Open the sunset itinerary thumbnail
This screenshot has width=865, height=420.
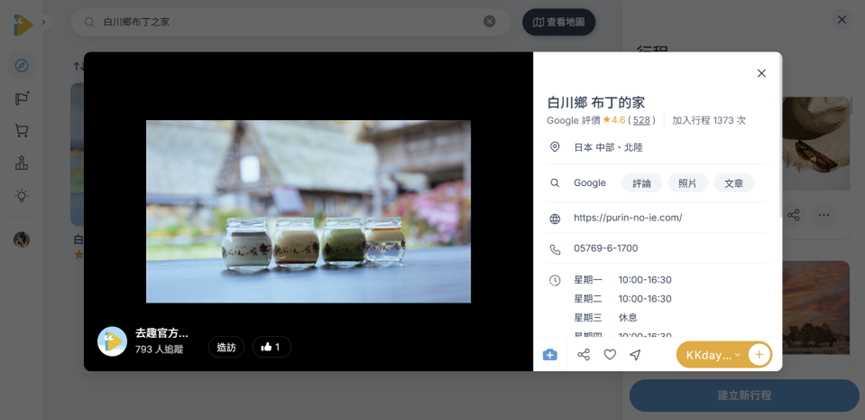(x=816, y=307)
